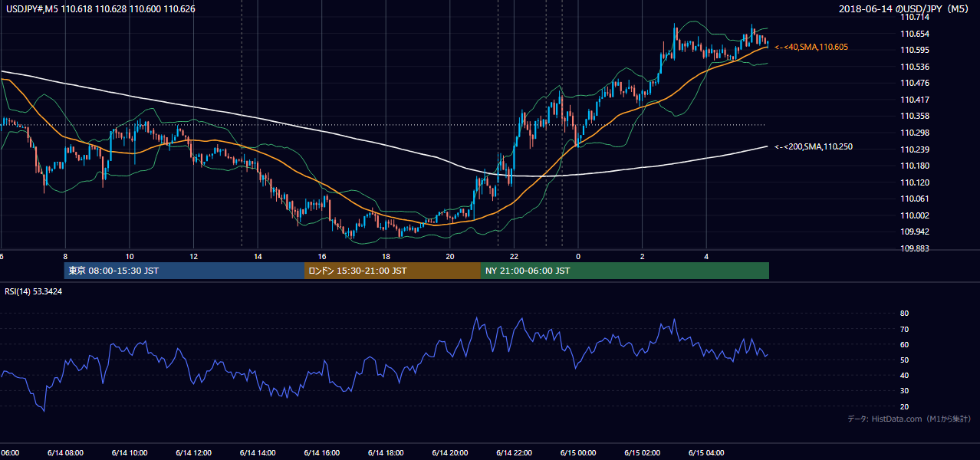Click hour label 18 under price chart
This screenshot has width=980, height=460.
(x=386, y=256)
